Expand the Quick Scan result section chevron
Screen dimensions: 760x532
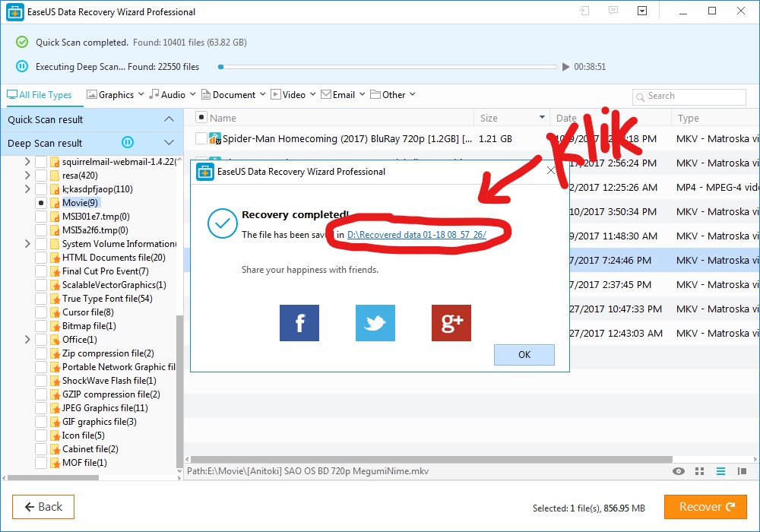coord(169,119)
